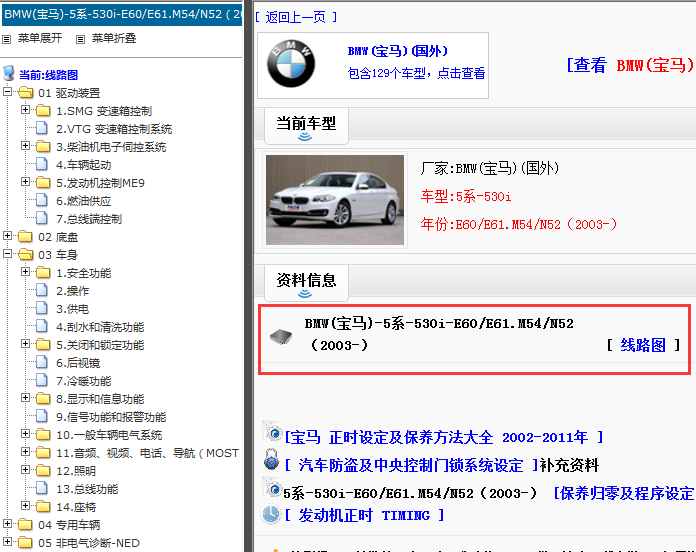
Task: Expand the 10.一般车辆电气系统 node
Action: pos(25,434)
